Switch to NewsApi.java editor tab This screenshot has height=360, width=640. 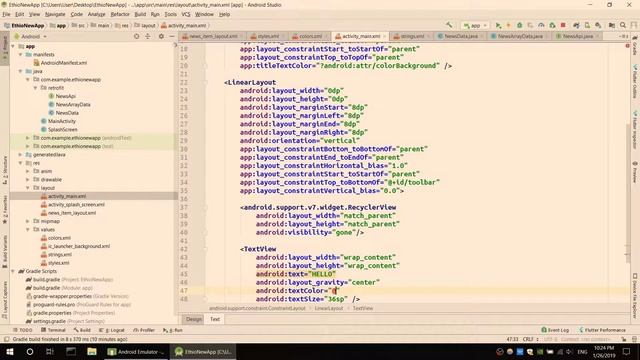tap(578, 36)
